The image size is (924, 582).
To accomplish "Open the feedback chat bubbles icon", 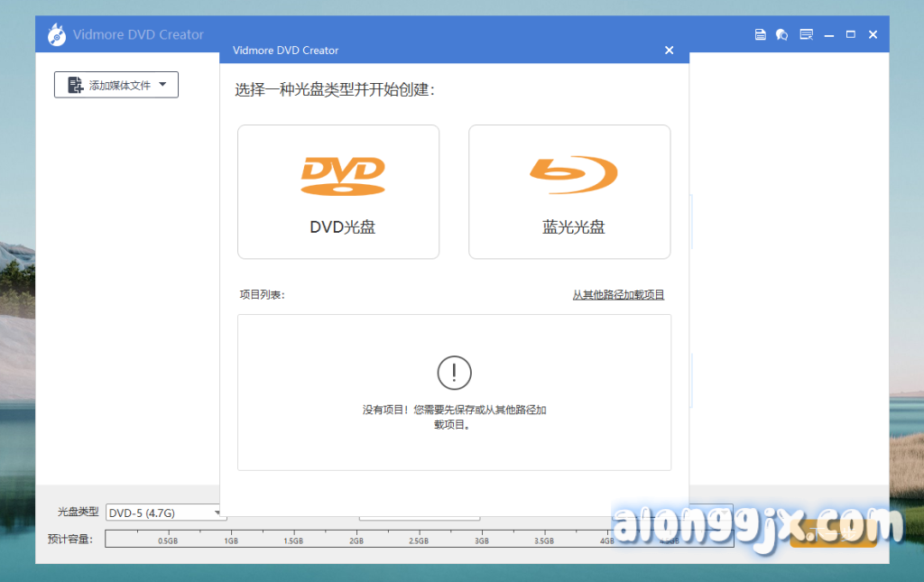I will (782, 35).
